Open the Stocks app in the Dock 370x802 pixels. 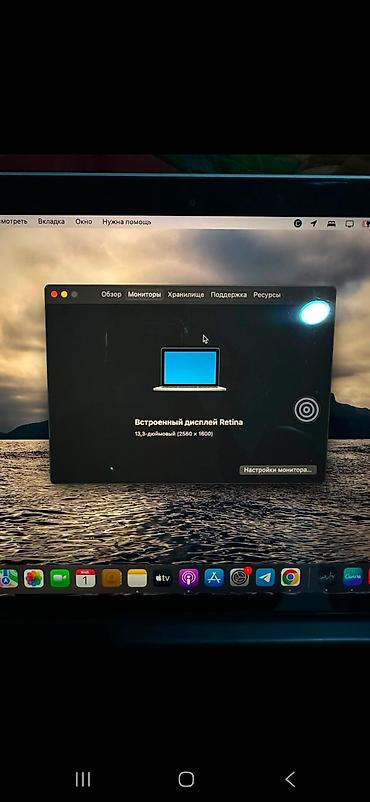pos(327,577)
